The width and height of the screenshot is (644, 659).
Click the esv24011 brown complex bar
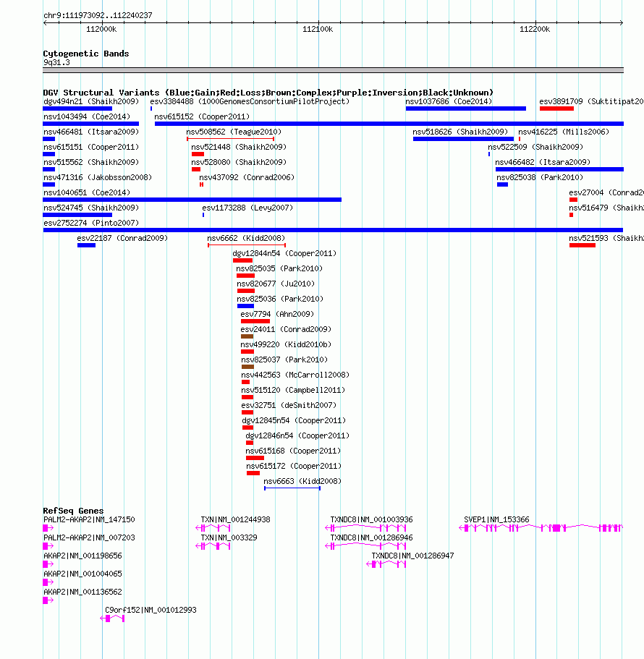[x=247, y=336]
